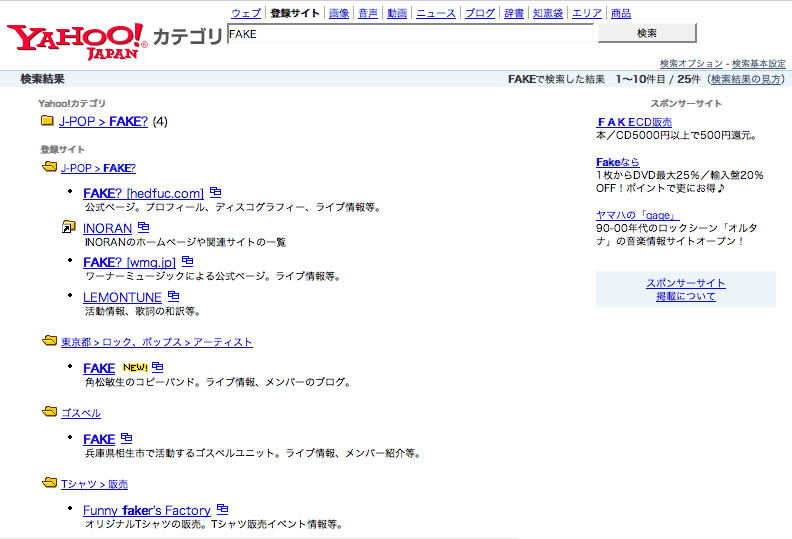Open the FAKE? [hedfuc.com] result
792x539 pixels.
point(143,193)
